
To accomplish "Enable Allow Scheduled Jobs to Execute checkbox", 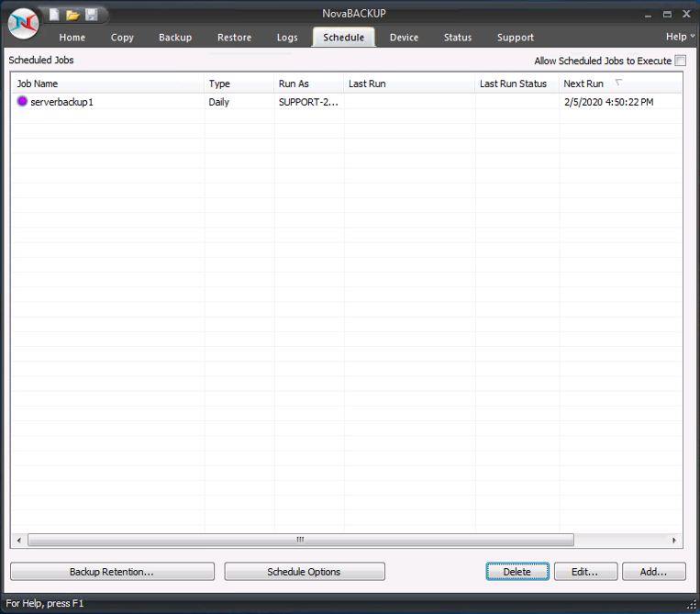I will tap(680, 61).
